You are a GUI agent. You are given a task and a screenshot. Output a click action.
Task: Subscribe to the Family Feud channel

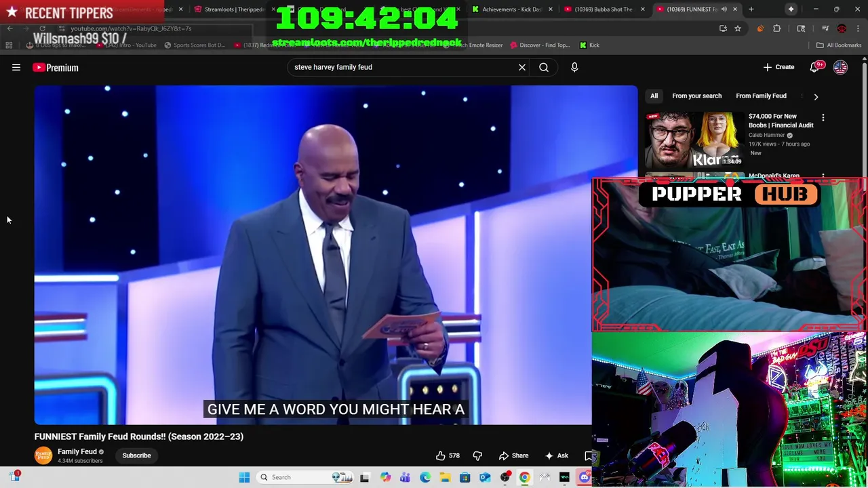pos(136,455)
